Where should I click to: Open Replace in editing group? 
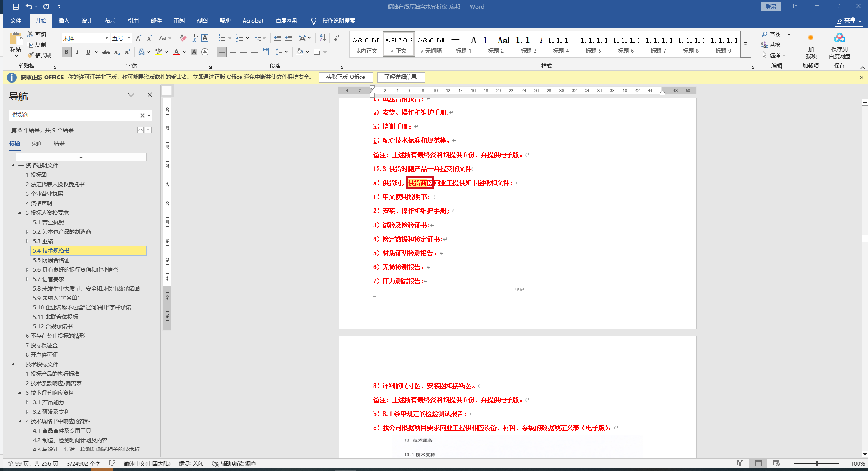[x=771, y=45]
